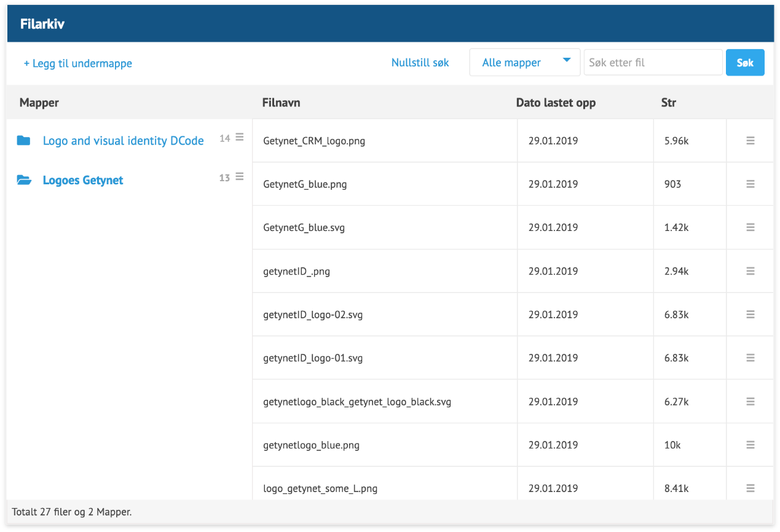The width and height of the screenshot is (780, 532).
Task: Click the Mapper column header
Action: tap(39, 103)
